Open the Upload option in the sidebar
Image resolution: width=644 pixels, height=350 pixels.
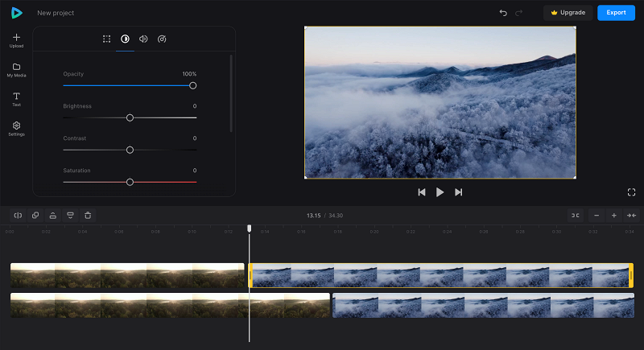(x=16, y=40)
